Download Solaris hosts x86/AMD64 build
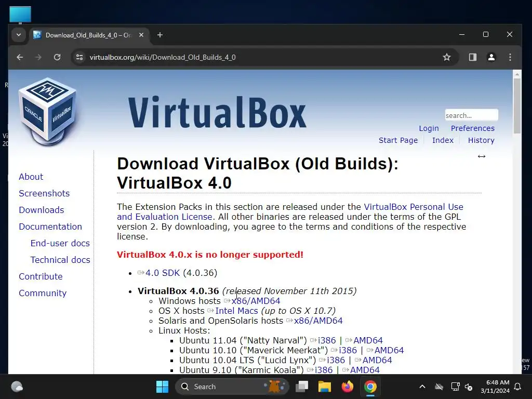Viewport: 532px width, 399px height. pyautogui.click(x=318, y=321)
